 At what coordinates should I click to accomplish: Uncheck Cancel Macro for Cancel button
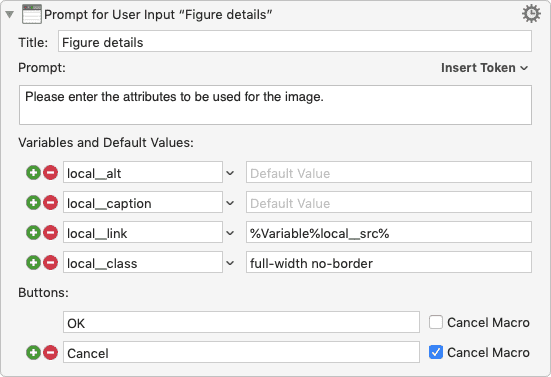tap(436, 352)
